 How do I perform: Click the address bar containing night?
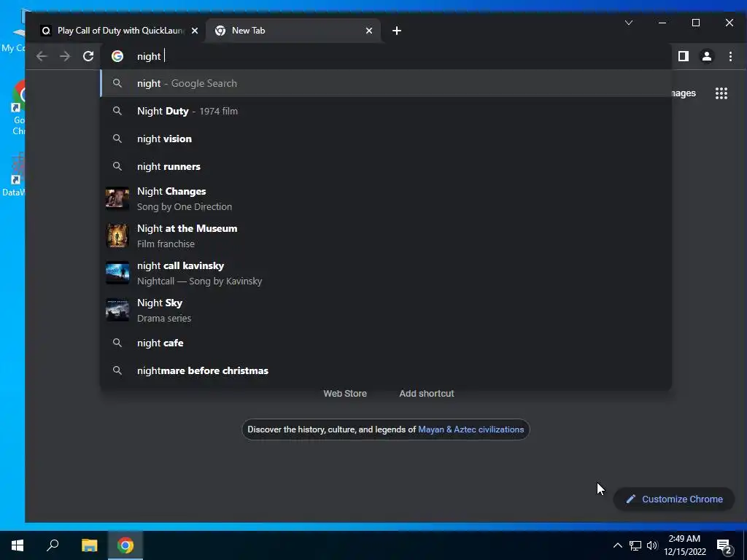pos(386,56)
